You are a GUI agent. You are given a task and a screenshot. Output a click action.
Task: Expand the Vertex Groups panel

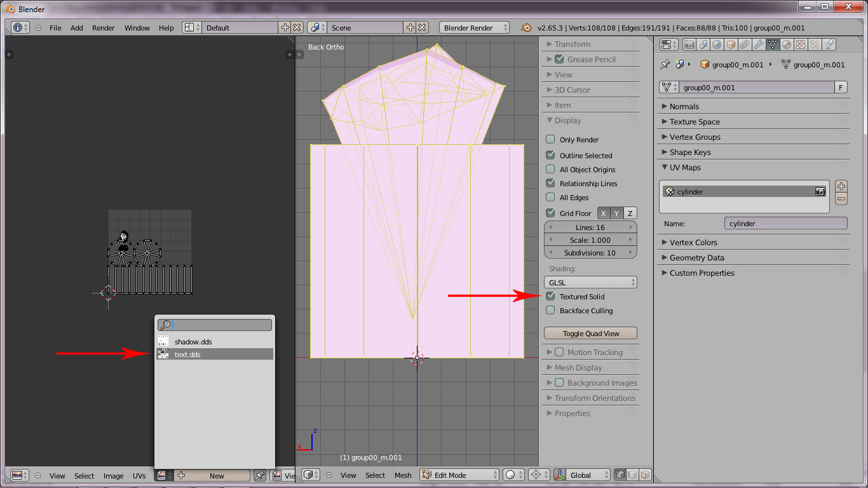click(x=695, y=137)
